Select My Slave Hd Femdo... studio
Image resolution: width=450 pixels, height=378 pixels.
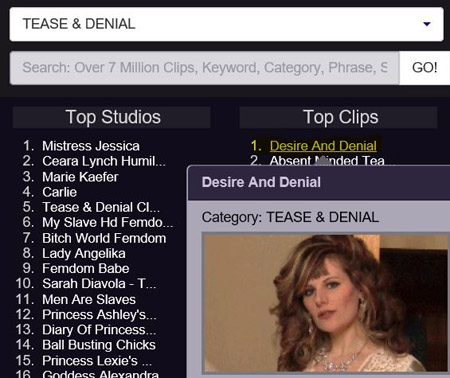pyautogui.click(x=107, y=222)
